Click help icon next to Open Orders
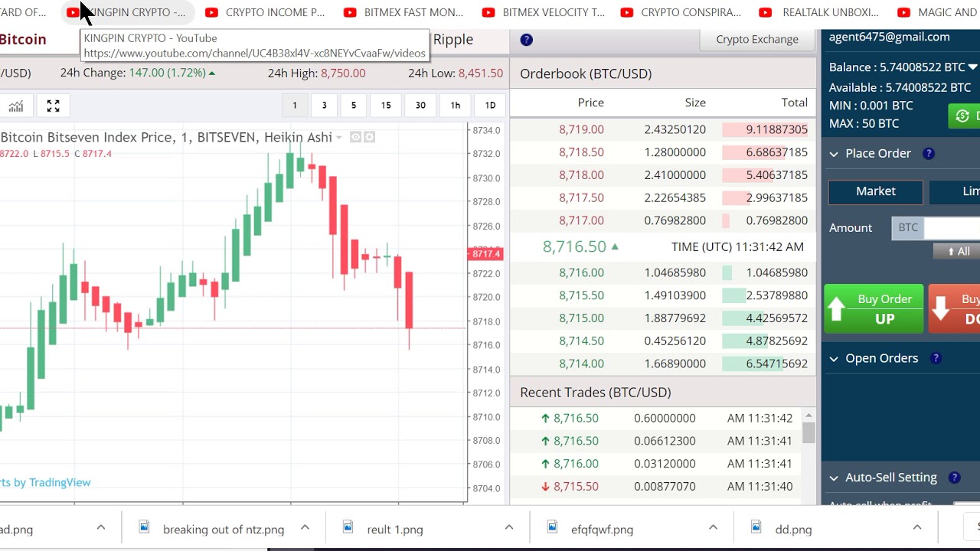The width and height of the screenshot is (980, 551). click(x=935, y=358)
